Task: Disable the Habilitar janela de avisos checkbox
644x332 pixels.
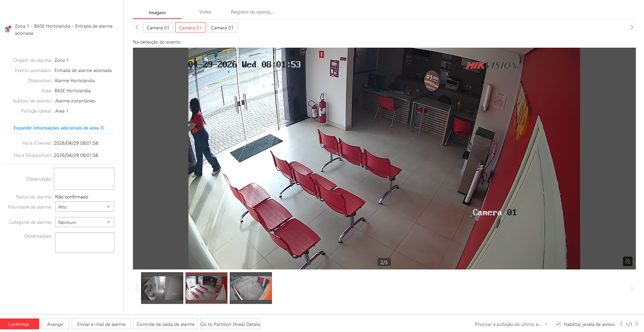Action: tap(558, 324)
